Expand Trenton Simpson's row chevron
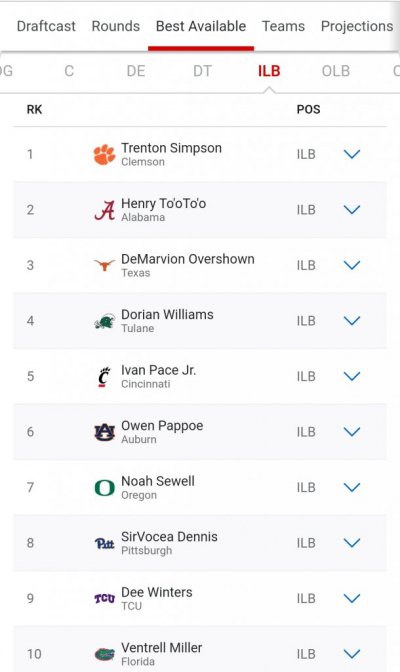Viewport: 400px width, 672px height. [352, 154]
